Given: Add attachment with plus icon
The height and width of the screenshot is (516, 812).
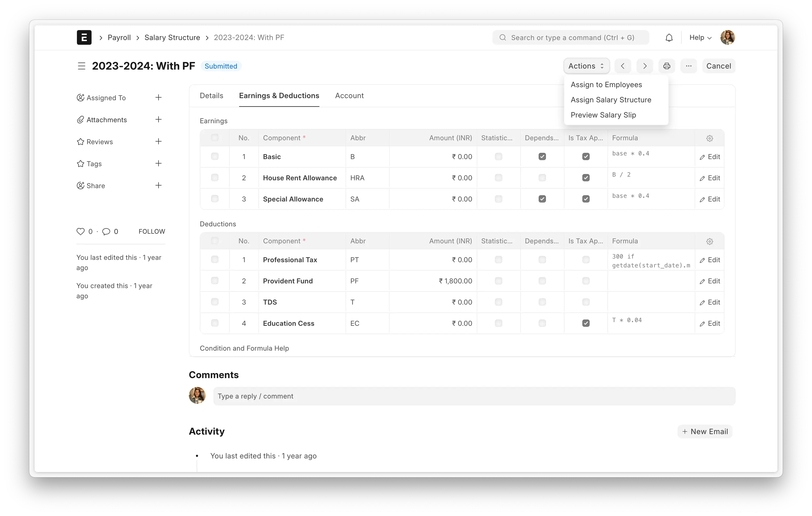Looking at the screenshot, I should point(159,119).
